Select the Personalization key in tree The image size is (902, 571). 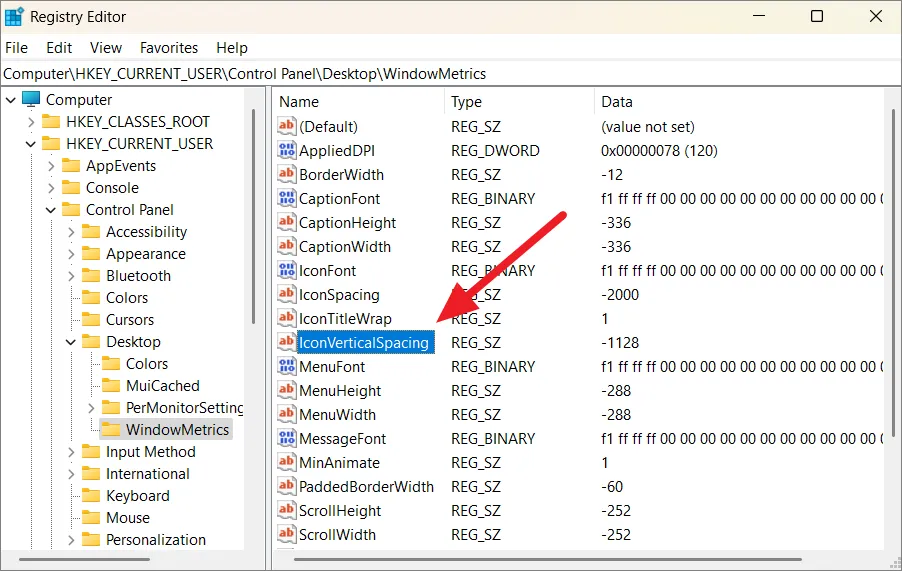point(155,540)
